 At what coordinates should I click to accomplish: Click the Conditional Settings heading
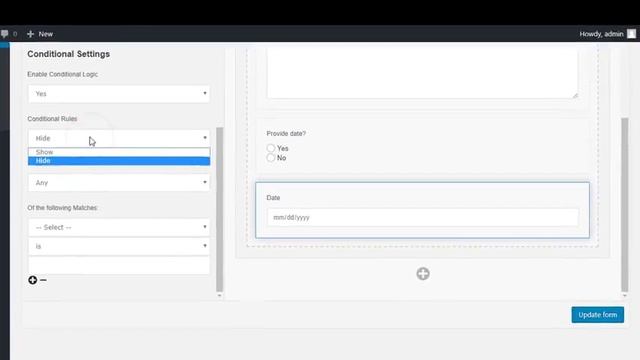click(69, 54)
